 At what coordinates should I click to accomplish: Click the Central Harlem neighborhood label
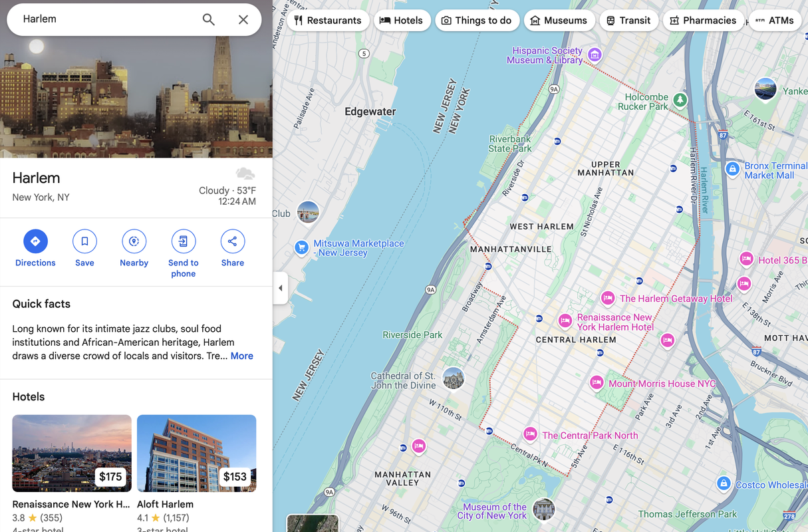576,340
